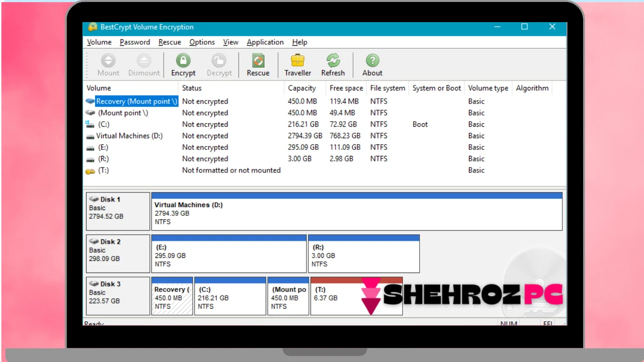The width and height of the screenshot is (644, 362).
Task: Select the second (Mount point \) volume row
Action: point(123,113)
